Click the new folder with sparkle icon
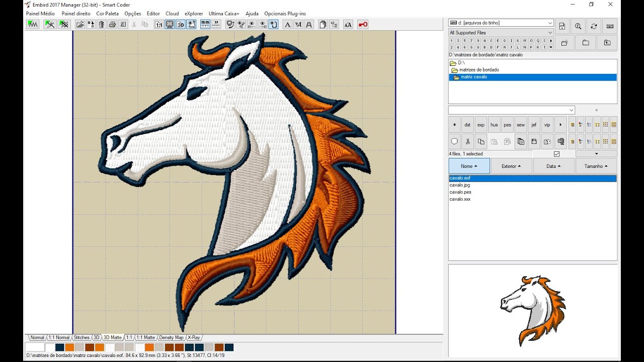The width and height of the screenshot is (644, 362). [565, 43]
